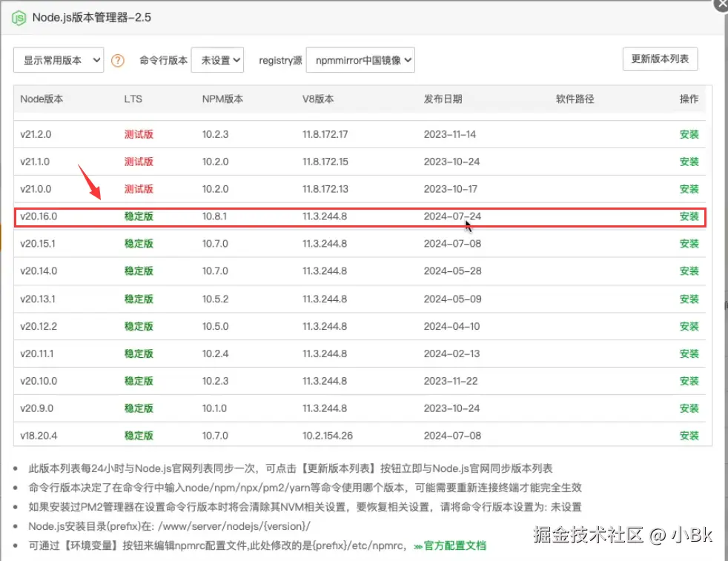Select the v21.2.0 version text
The width and height of the screenshot is (728, 561).
36,134
